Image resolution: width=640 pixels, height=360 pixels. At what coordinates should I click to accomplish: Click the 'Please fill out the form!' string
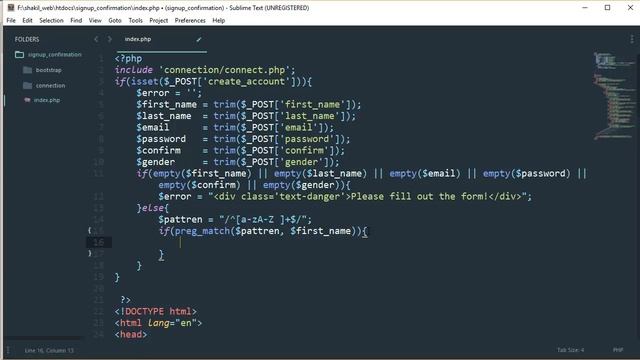pyautogui.click(x=420, y=196)
